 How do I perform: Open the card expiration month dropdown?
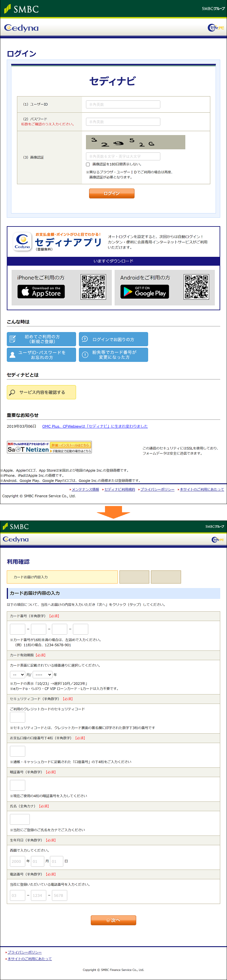click(x=18, y=675)
